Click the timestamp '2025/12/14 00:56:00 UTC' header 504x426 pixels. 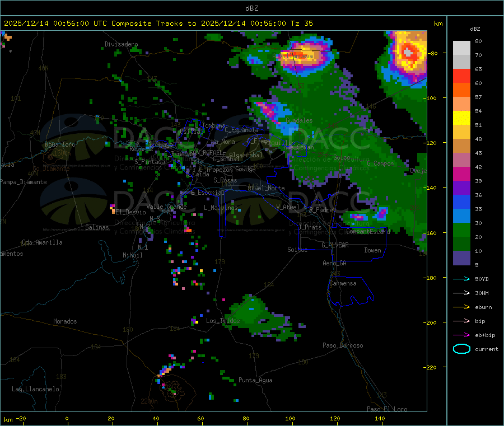pyautogui.click(x=55, y=24)
